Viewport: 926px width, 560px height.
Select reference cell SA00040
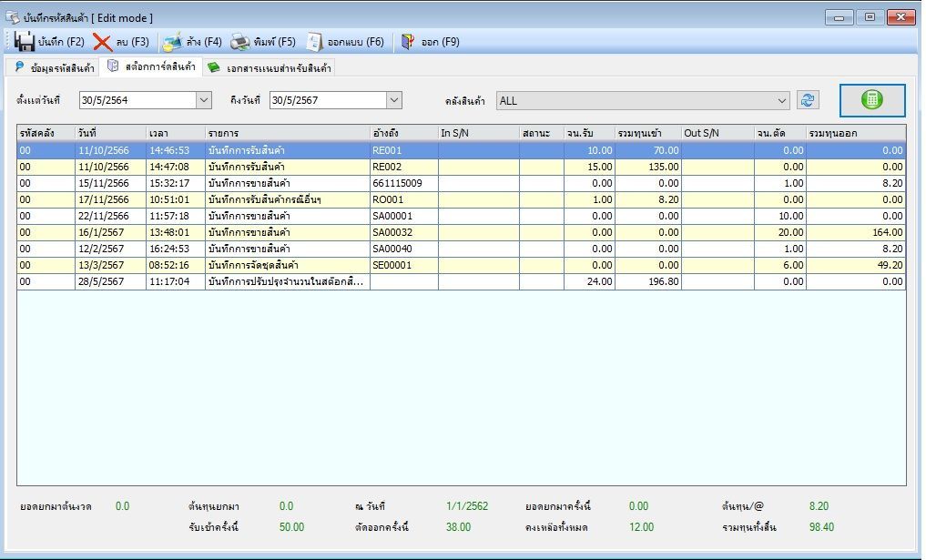click(404, 249)
